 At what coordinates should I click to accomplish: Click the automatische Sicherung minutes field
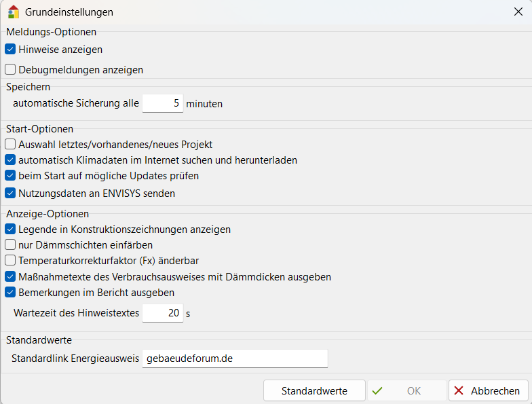point(163,104)
